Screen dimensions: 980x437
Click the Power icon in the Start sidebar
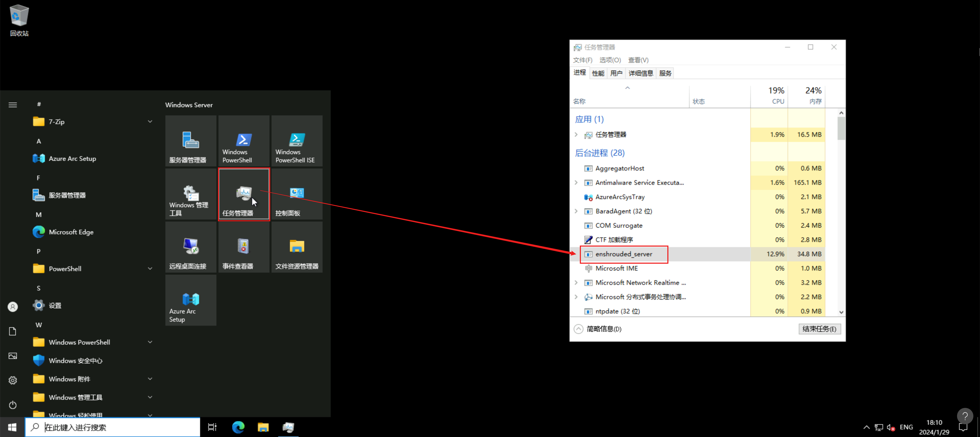[x=13, y=405]
